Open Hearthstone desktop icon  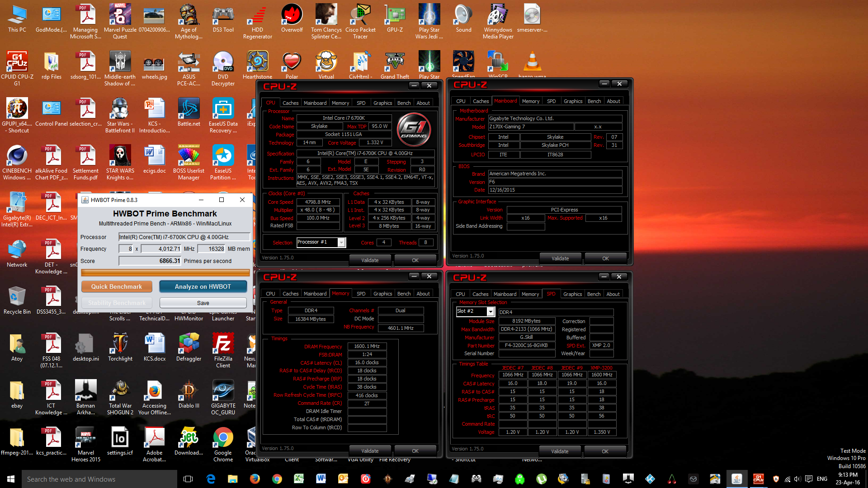click(257, 66)
